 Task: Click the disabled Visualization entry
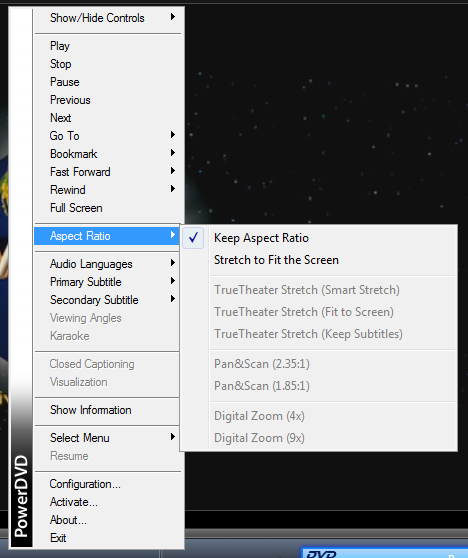(108, 382)
